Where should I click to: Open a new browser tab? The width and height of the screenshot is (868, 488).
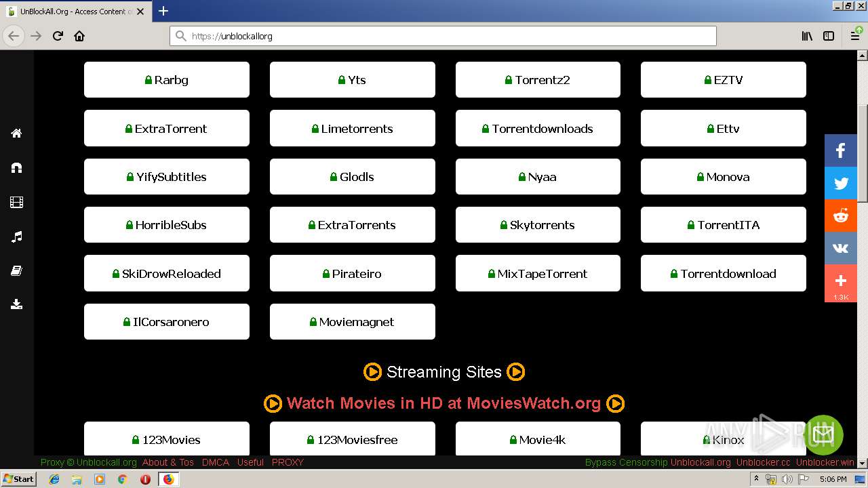[163, 11]
